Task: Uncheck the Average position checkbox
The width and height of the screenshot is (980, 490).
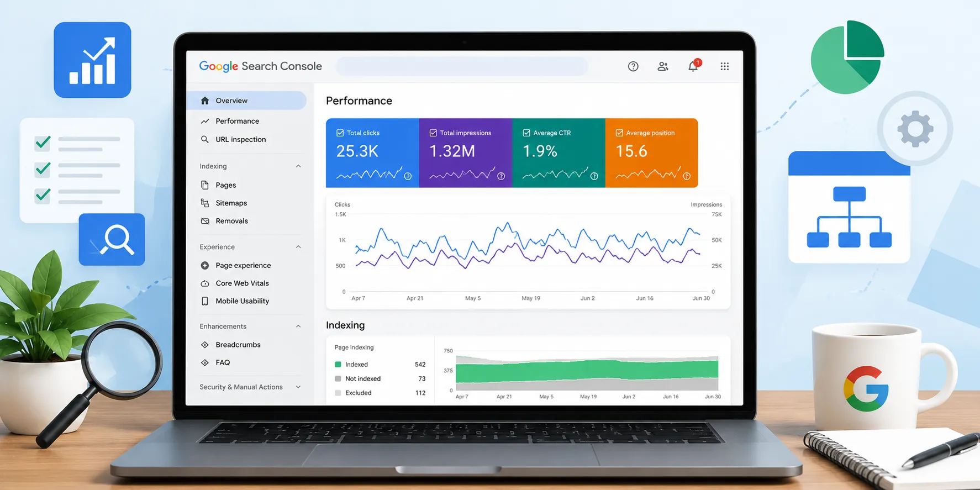Action: [x=619, y=133]
